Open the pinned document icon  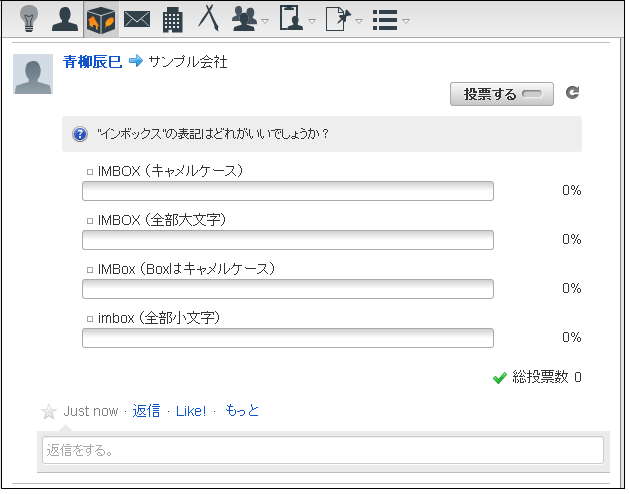(x=338, y=19)
